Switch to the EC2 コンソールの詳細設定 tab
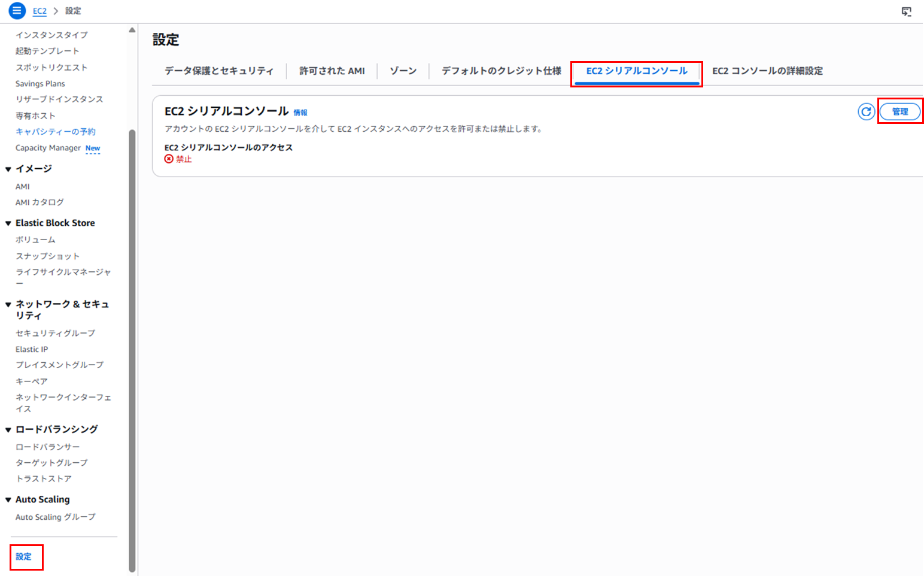Screen dimensions: 924x576 click(x=767, y=71)
